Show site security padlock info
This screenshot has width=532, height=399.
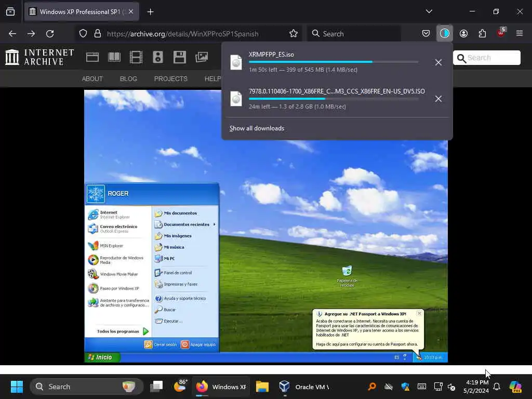tap(98, 34)
